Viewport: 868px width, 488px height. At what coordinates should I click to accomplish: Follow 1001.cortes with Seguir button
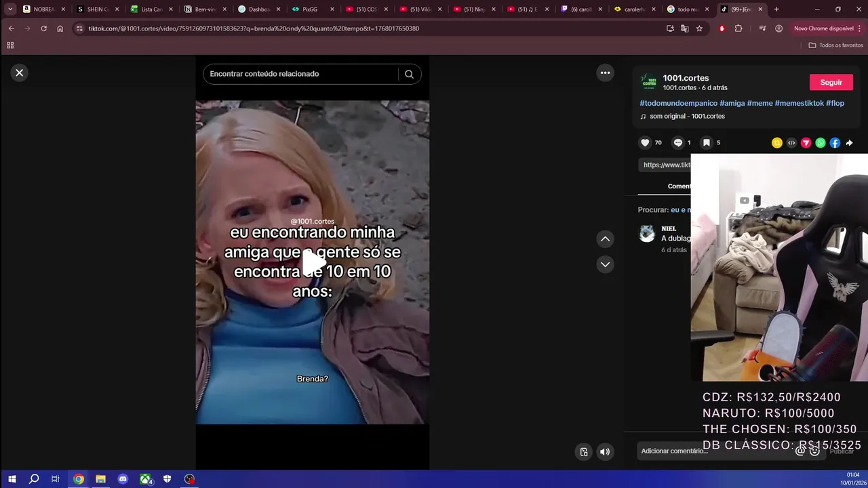click(831, 82)
